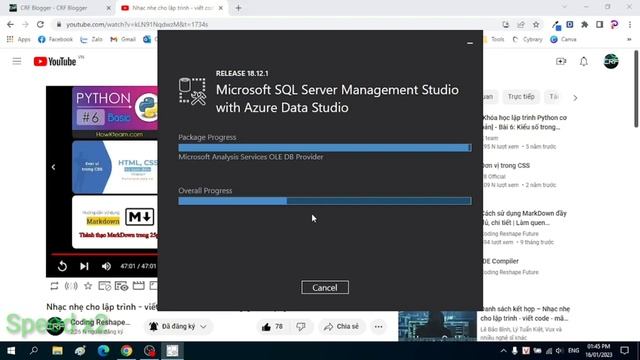Open Chrome from taskbar
The height and width of the screenshot is (360, 640).
coord(126,351)
